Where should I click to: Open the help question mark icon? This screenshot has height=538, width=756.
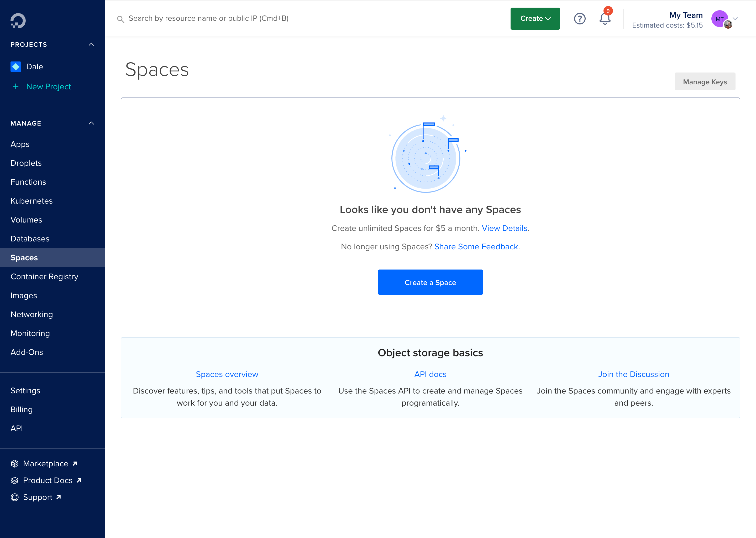[x=580, y=19]
